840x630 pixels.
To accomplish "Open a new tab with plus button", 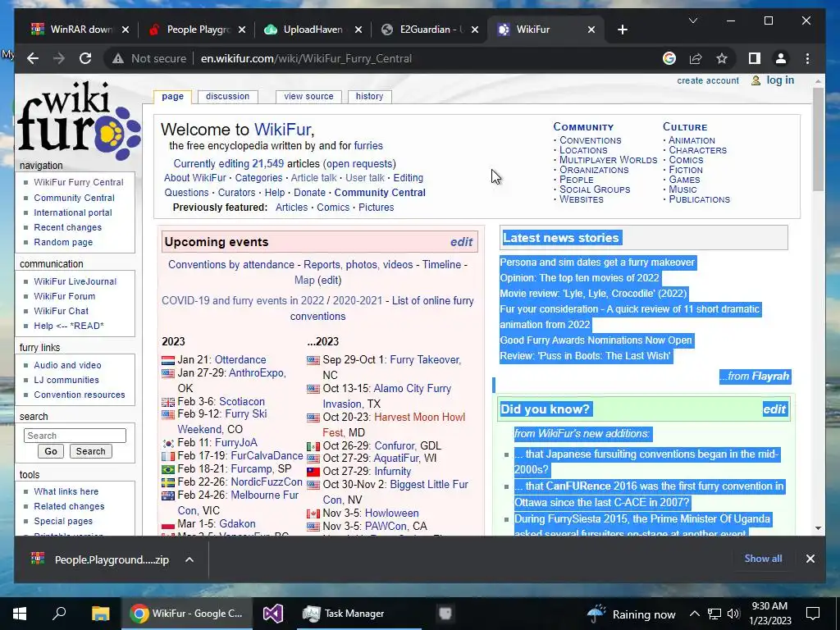I will point(622,30).
